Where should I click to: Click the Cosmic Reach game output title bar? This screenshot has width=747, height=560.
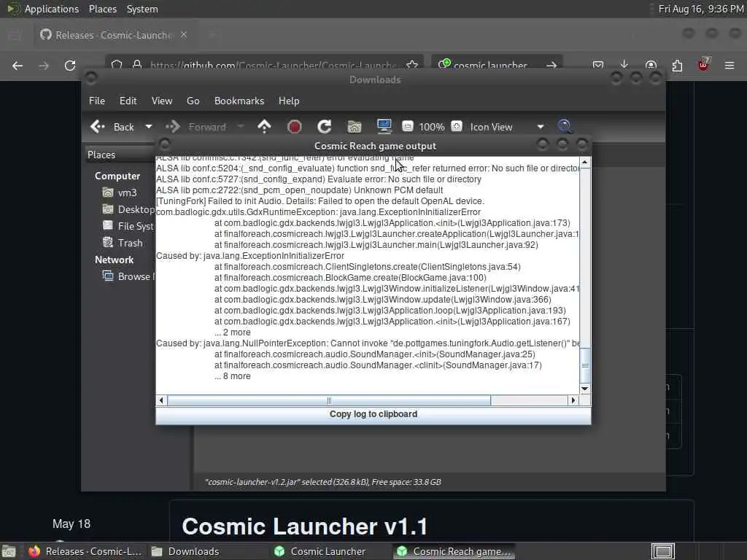click(375, 146)
